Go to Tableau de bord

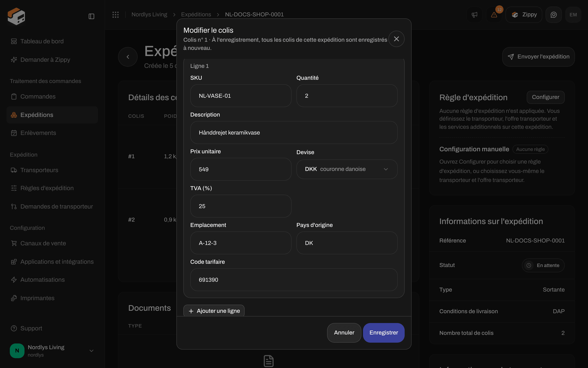coord(52,41)
